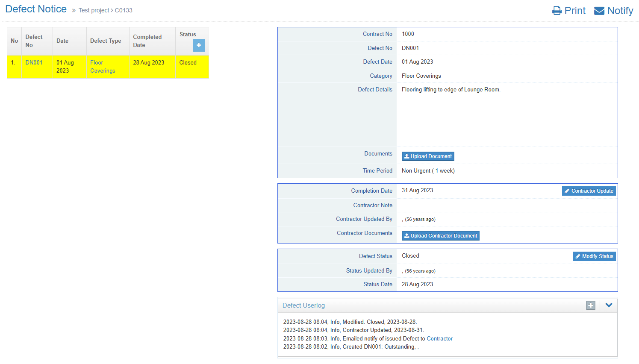Click the Date column header

point(62,41)
